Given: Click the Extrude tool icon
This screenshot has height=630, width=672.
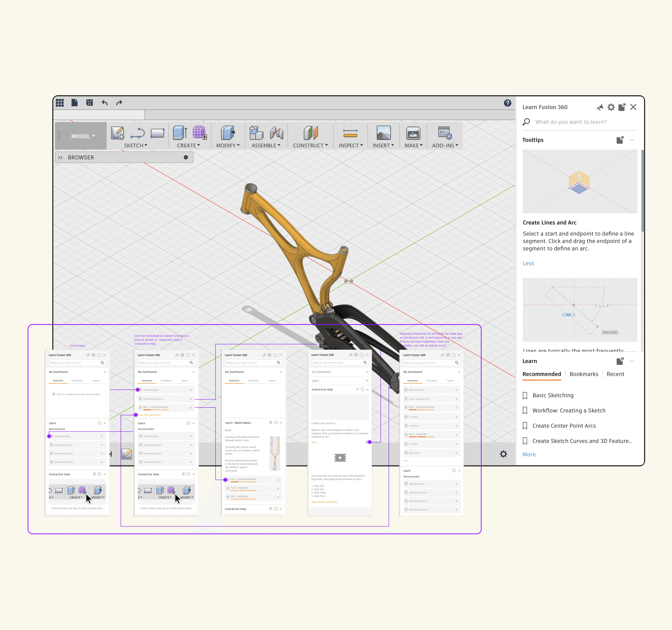Looking at the screenshot, I should (x=180, y=133).
